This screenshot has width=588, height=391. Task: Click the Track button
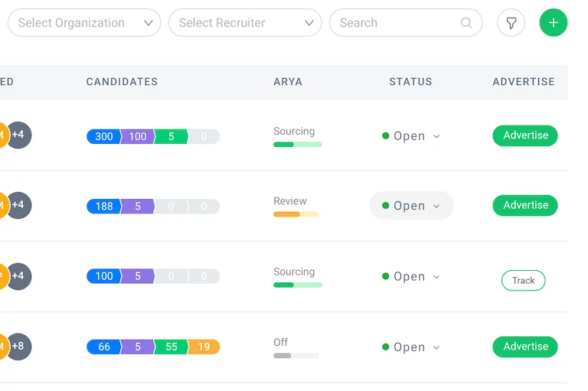tap(524, 281)
